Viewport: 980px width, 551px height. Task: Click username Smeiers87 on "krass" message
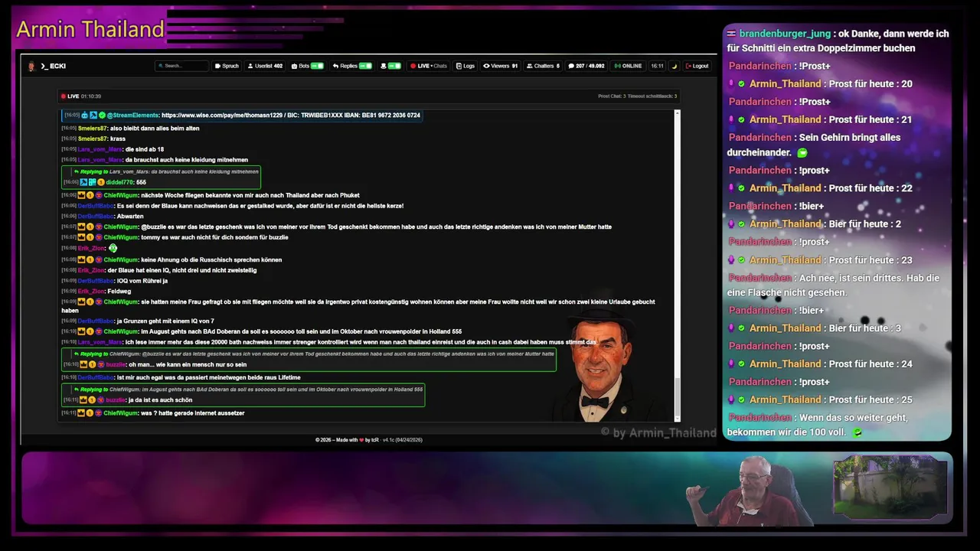tap(92, 139)
